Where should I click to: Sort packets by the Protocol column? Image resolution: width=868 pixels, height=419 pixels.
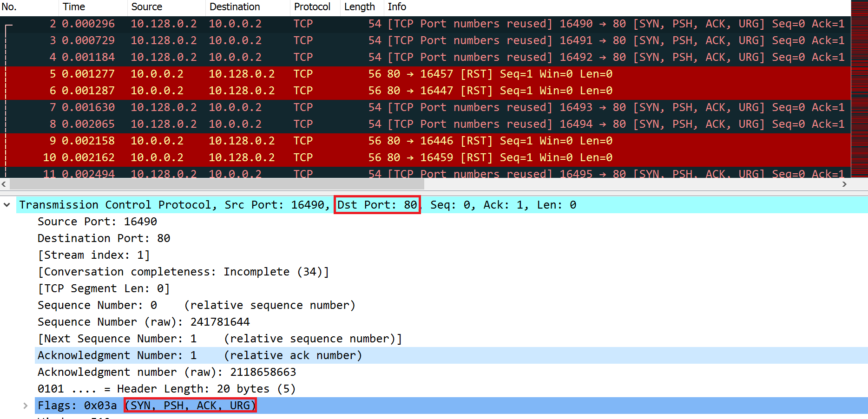(x=312, y=7)
